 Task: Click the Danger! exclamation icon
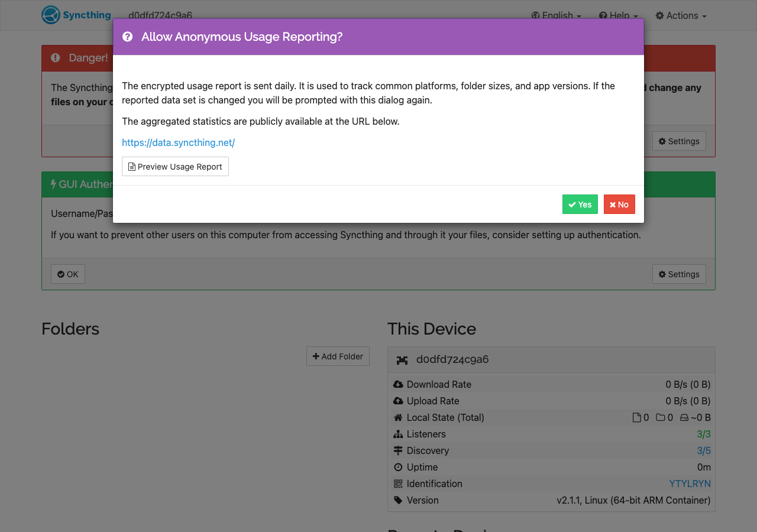[x=56, y=58]
